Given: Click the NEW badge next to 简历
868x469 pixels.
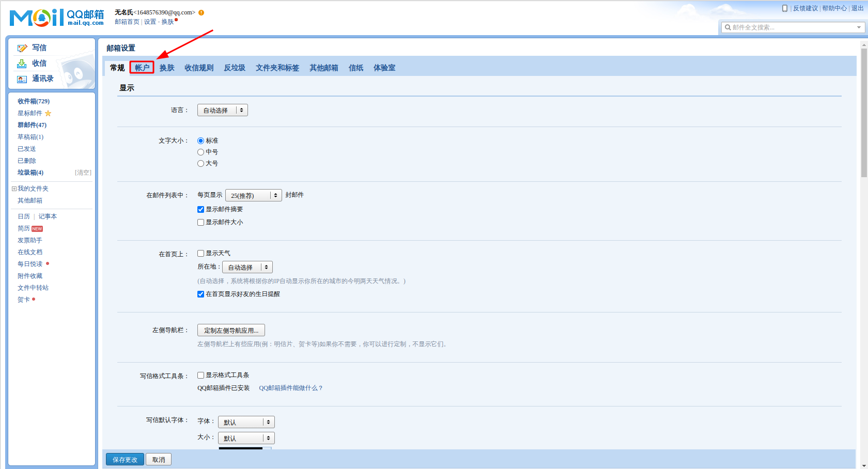Looking at the screenshot, I should (x=37, y=228).
